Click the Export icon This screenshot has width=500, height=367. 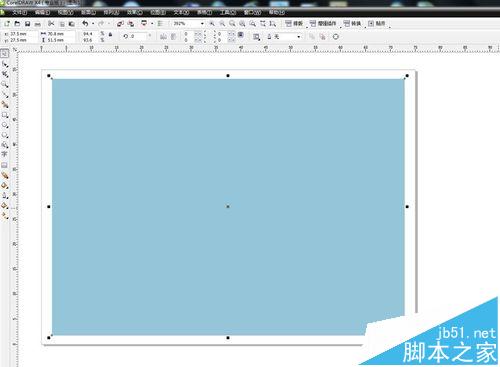(131, 24)
